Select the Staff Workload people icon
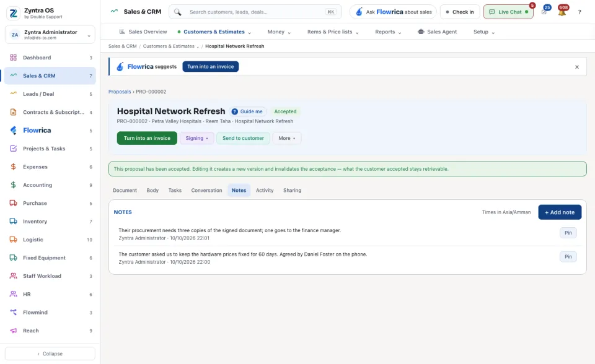This screenshot has width=595, height=364. pos(13,276)
